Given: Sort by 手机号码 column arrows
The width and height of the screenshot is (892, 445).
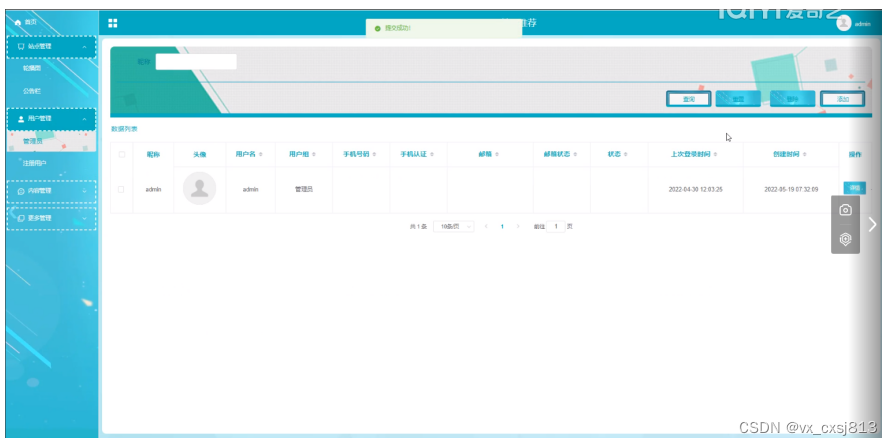Looking at the screenshot, I should pyautogui.click(x=374, y=155).
